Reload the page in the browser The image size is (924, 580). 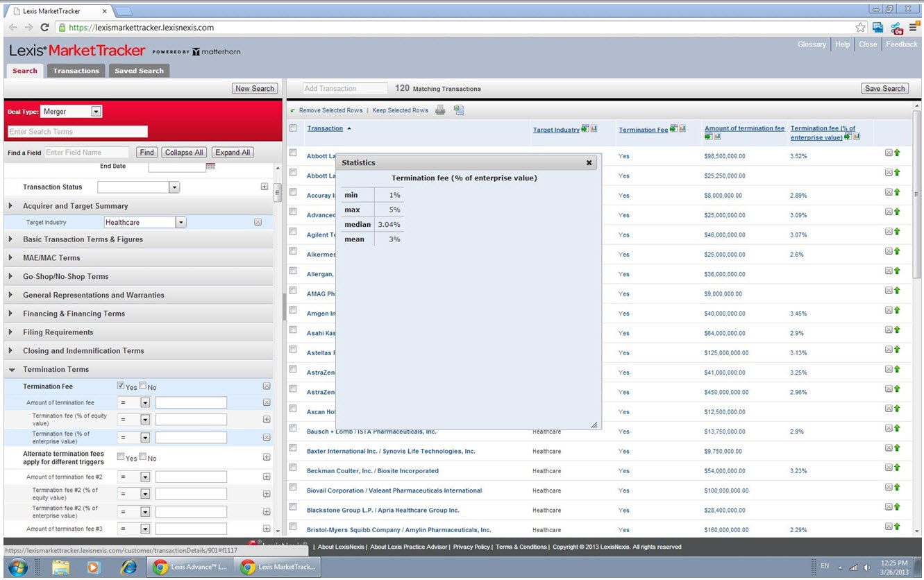tap(44, 27)
